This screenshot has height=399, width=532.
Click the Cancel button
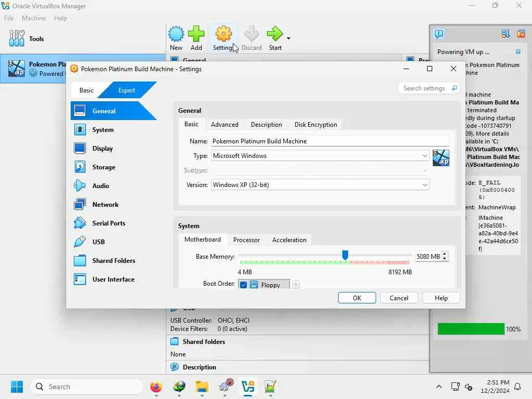398,298
